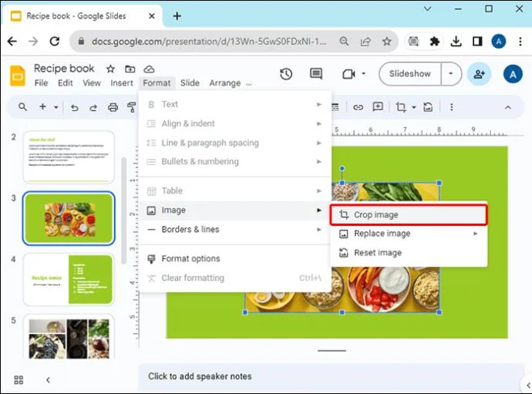The image size is (532, 394).
Task: Open the View menu
Action: pos(92,83)
